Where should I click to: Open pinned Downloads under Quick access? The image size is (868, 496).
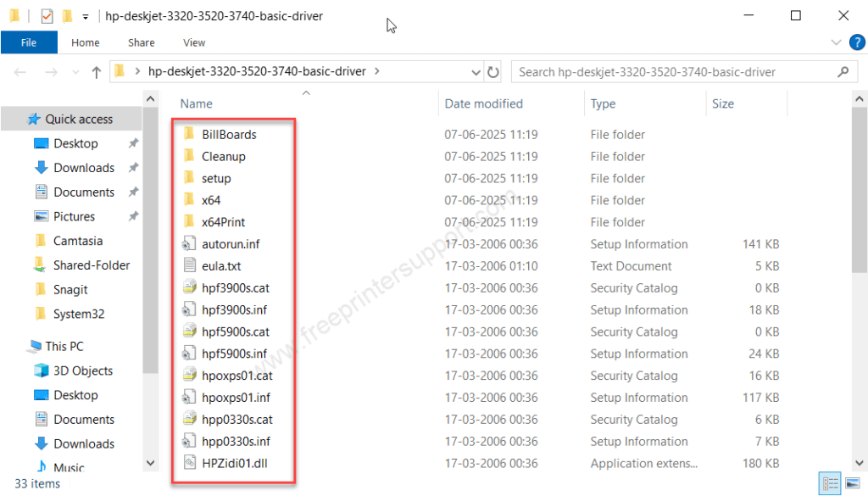[x=84, y=168]
